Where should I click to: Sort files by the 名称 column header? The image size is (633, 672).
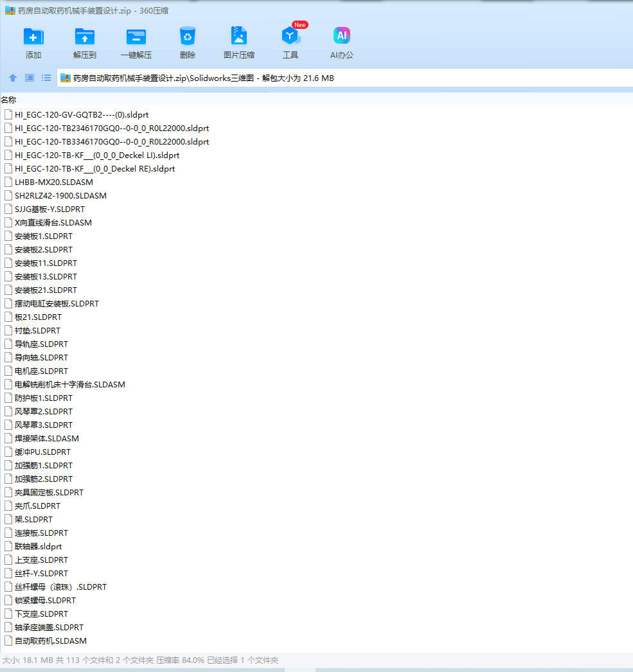(8, 100)
